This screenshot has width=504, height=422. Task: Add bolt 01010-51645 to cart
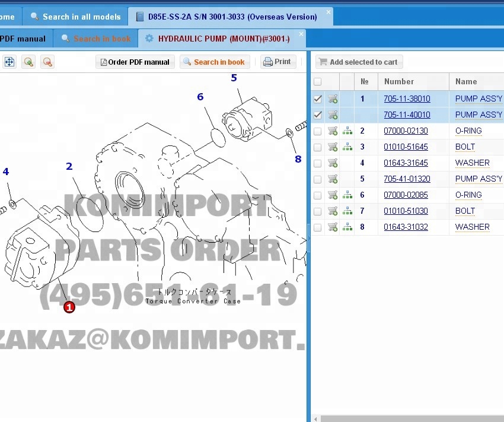[333, 147]
